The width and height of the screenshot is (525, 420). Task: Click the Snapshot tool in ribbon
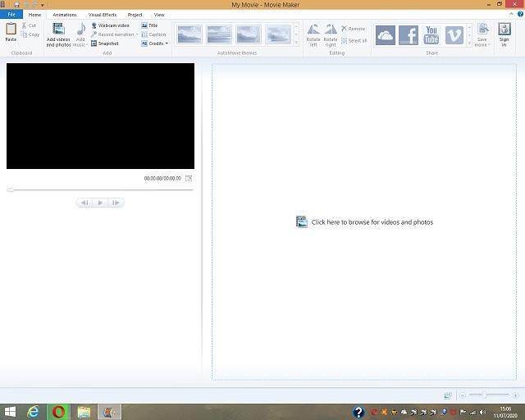point(105,43)
